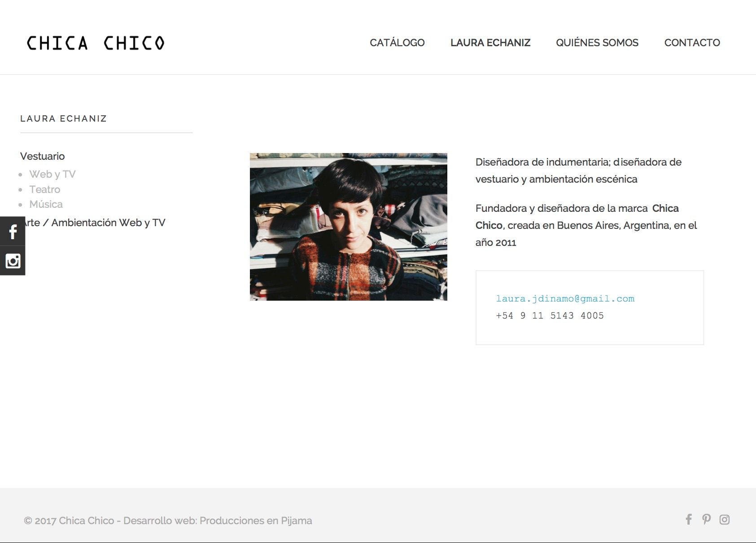Click the 2017 Chica Chico copyright text
The height and width of the screenshot is (543, 756).
point(168,521)
